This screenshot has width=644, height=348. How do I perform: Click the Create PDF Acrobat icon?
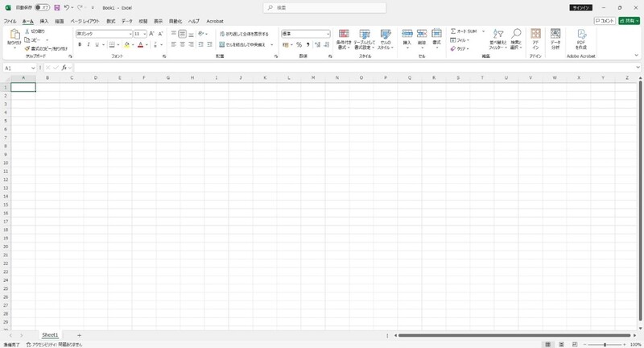point(581,34)
